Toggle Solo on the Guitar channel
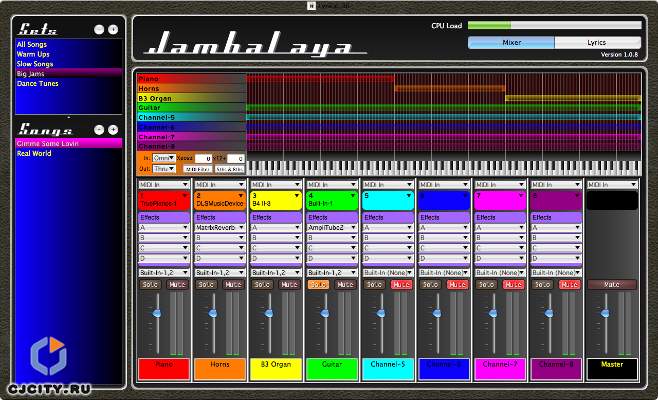 pos(318,285)
